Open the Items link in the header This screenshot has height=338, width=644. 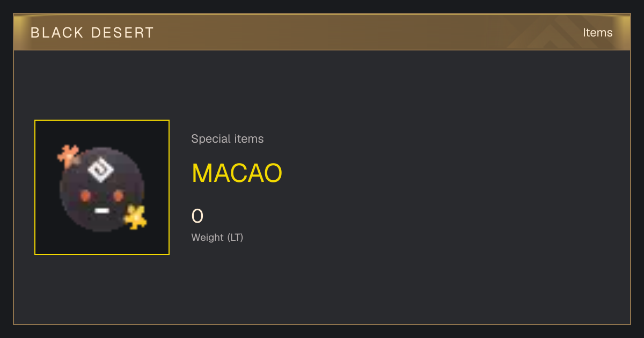(x=597, y=32)
